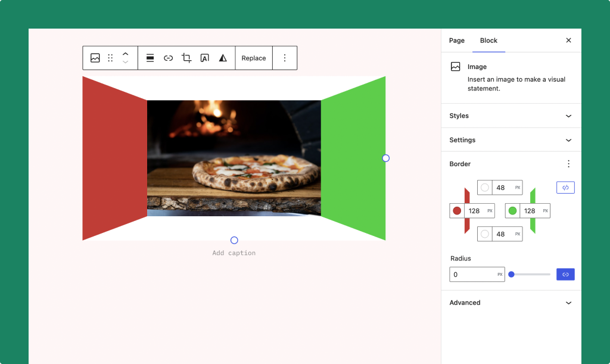Expand the Styles panel
Viewport: 610px width, 364px height.
[x=511, y=116]
